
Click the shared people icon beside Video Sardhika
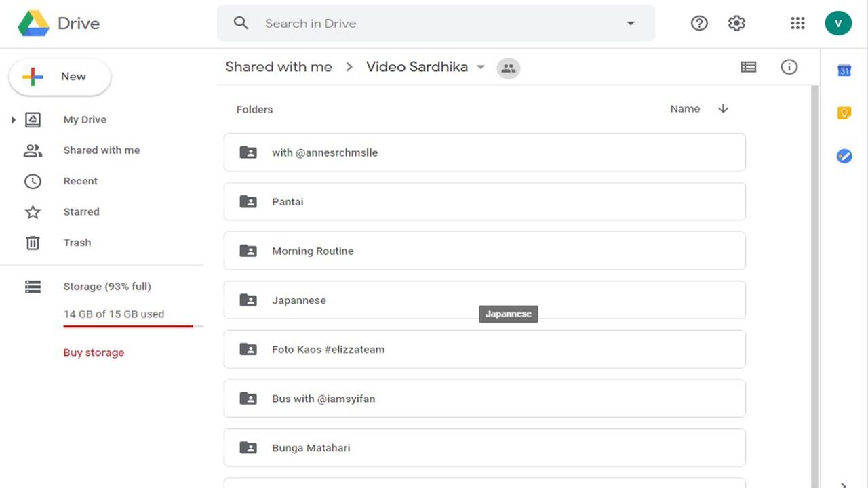pos(509,68)
